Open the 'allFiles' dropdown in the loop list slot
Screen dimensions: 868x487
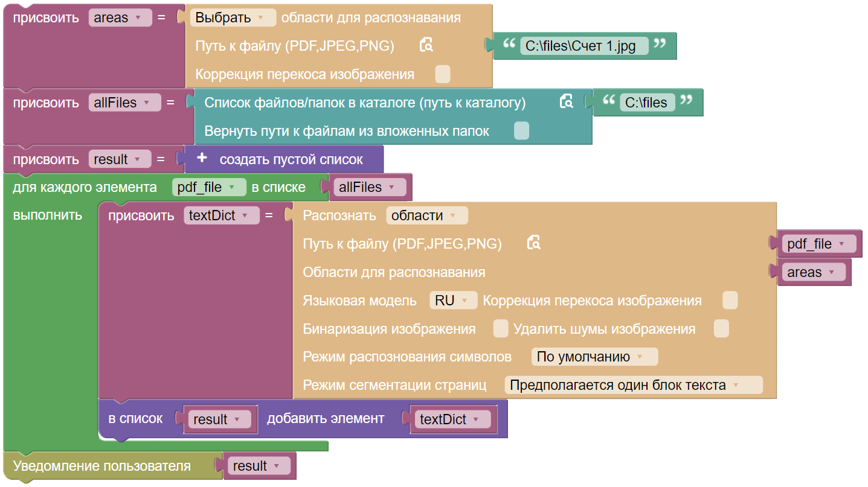(x=370, y=187)
